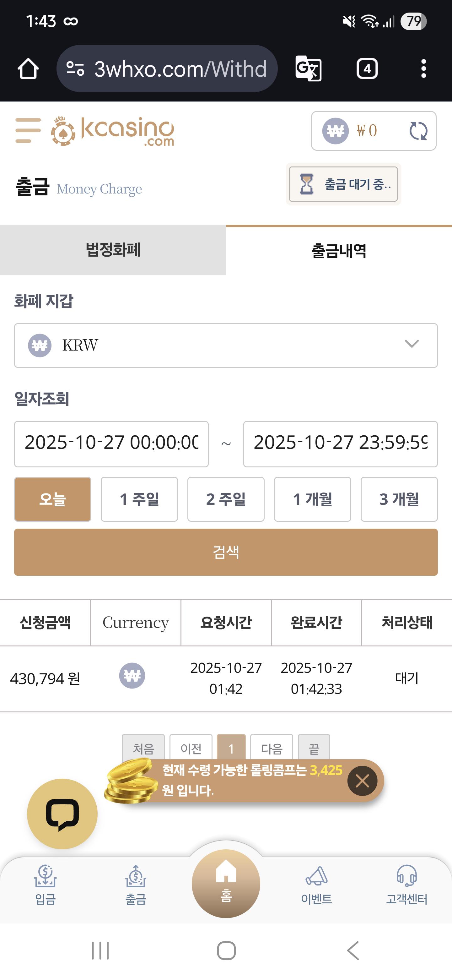The image size is (452, 980).
Task: Switch to the 법정화폐 tab
Action: click(113, 250)
